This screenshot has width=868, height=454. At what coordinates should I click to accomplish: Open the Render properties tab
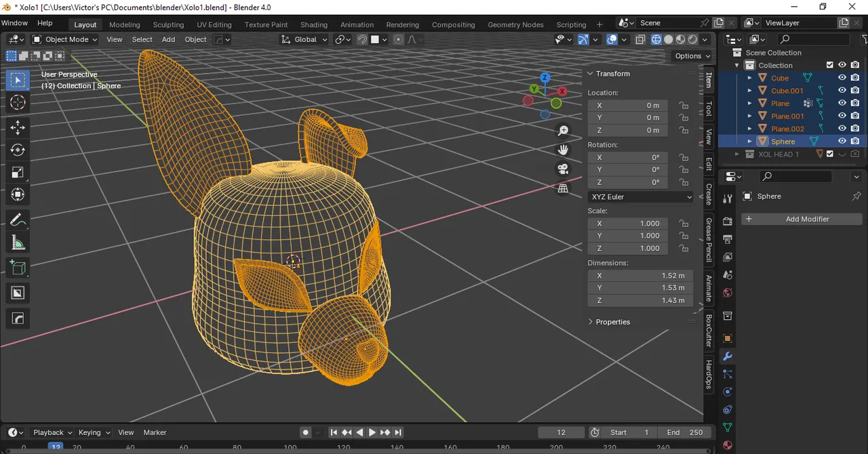(x=728, y=222)
